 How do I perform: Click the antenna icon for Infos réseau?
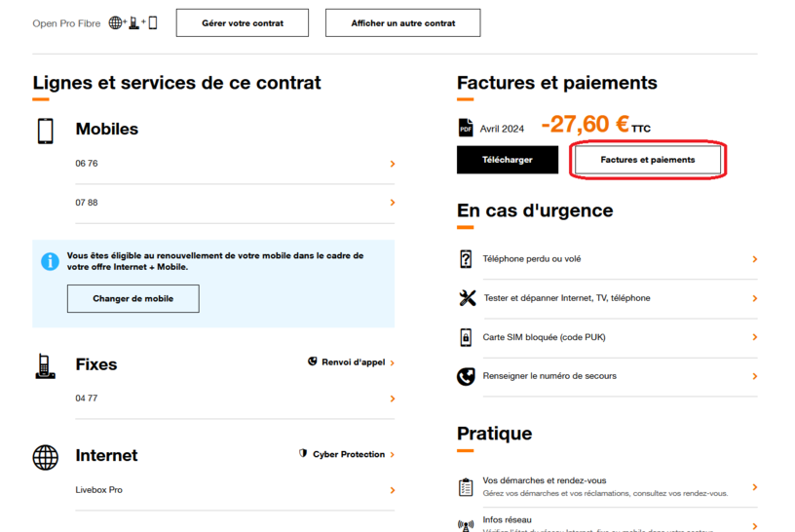pos(466,526)
